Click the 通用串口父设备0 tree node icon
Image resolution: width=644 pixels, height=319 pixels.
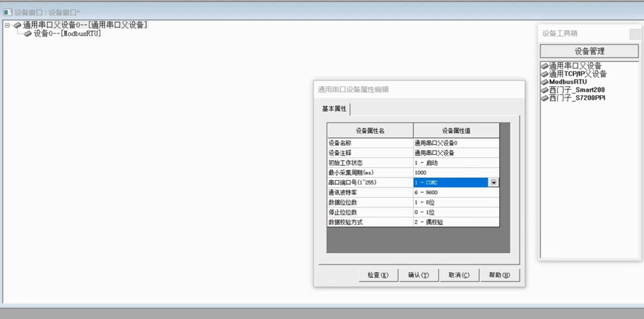[17, 25]
